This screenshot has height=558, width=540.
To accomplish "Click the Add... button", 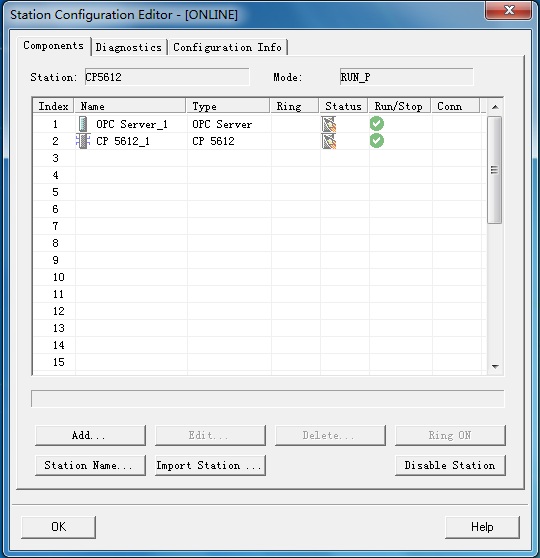I will [90, 435].
